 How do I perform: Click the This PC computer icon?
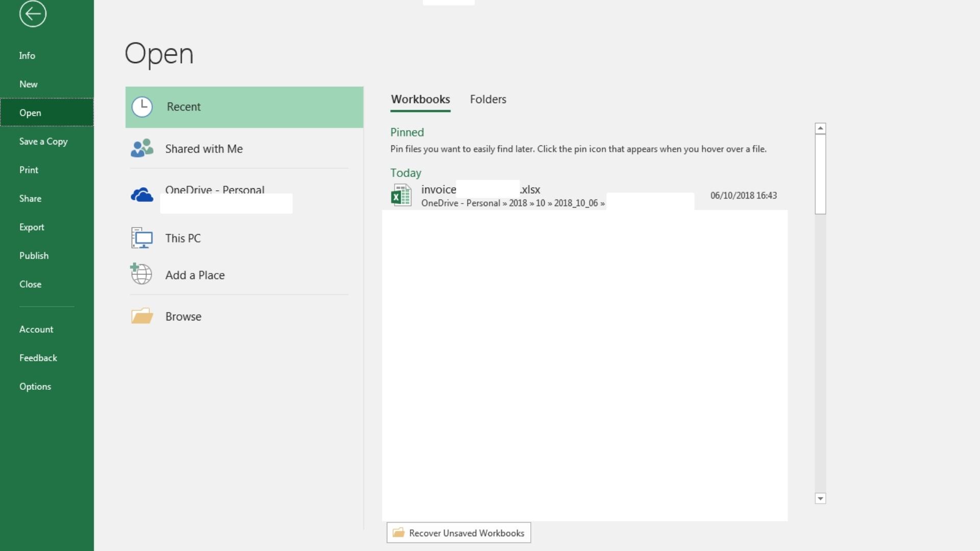[x=142, y=238]
